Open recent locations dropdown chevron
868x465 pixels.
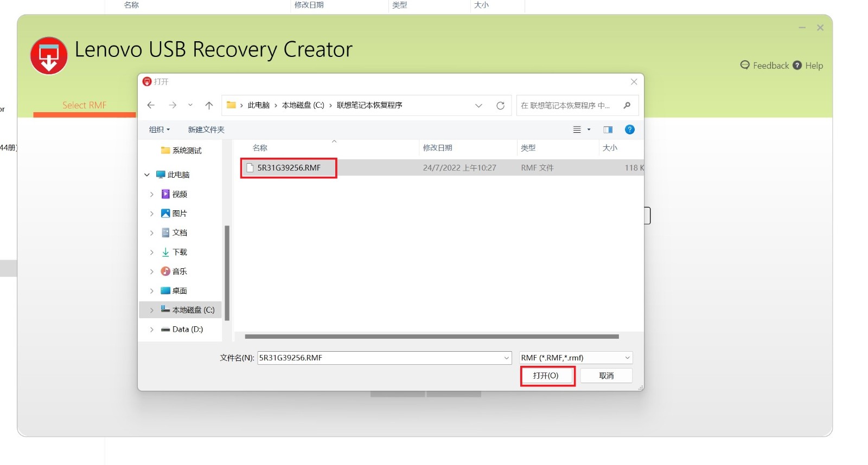[190, 105]
